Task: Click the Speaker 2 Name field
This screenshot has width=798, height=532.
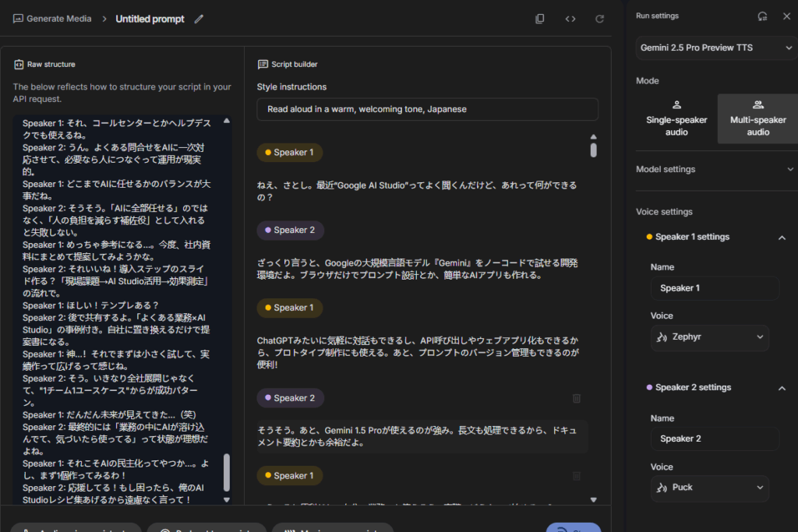Action: [715, 439]
